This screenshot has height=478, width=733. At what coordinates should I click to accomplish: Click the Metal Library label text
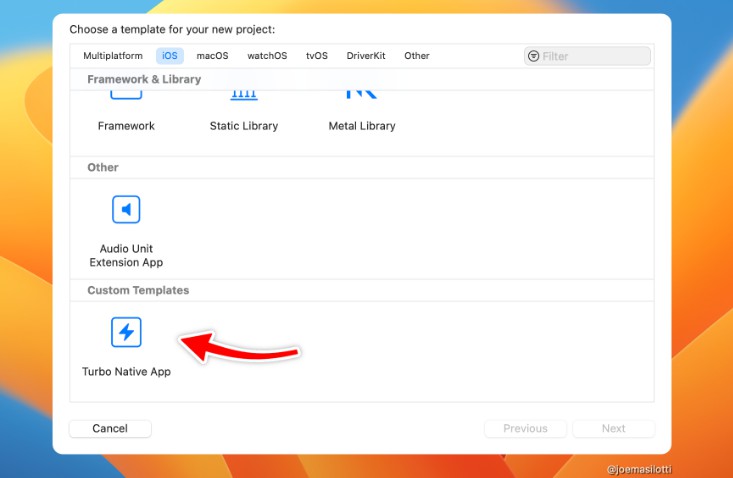click(x=362, y=126)
